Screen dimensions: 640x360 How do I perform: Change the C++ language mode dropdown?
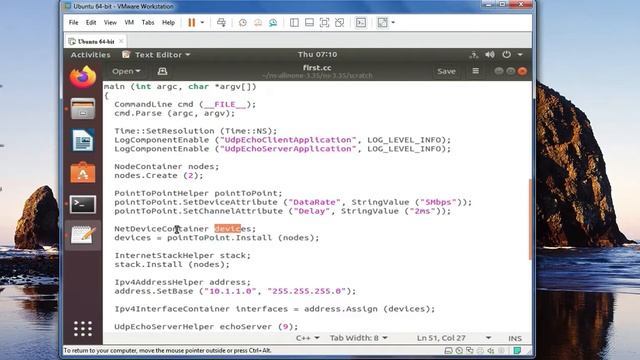pos(307,338)
